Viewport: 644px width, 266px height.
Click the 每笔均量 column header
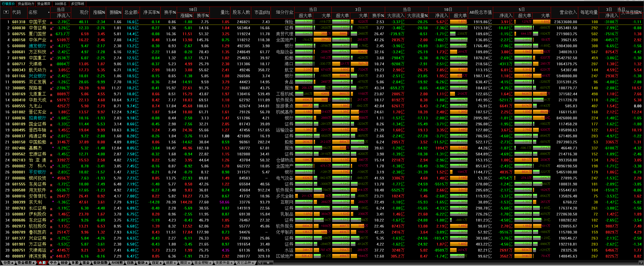tap(589, 12)
